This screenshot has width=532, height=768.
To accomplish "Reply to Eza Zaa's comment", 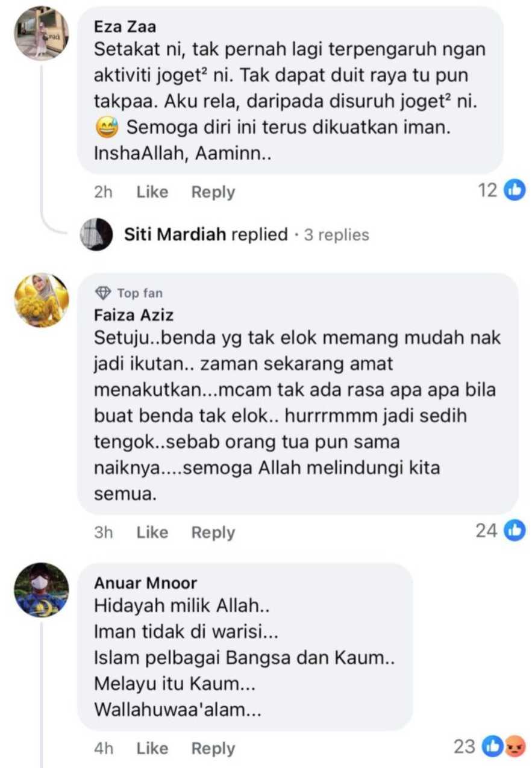I will coord(213,192).
